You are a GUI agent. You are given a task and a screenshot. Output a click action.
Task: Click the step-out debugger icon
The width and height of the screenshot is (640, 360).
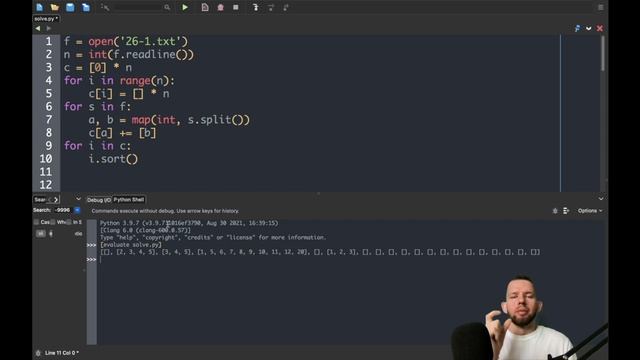[286, 7]
